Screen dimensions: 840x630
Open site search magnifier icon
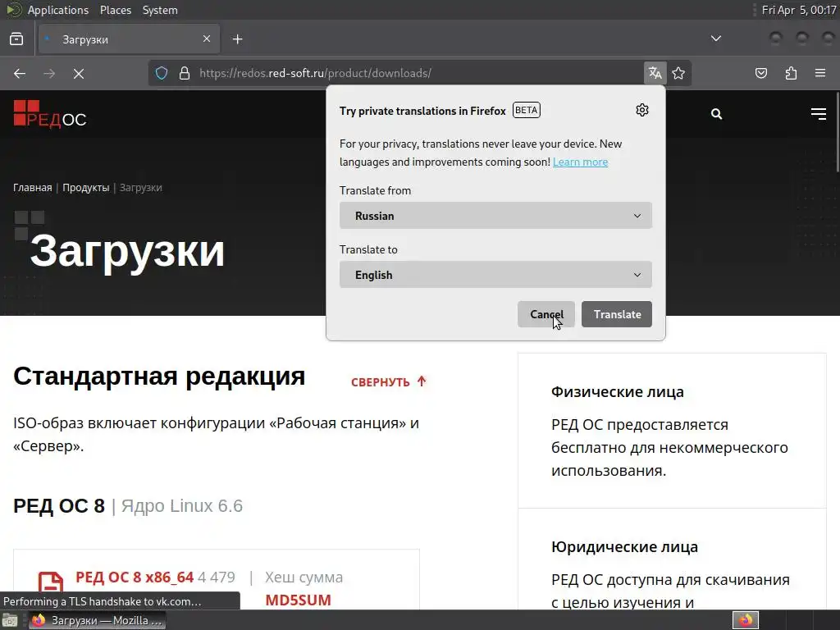[716, 113]
